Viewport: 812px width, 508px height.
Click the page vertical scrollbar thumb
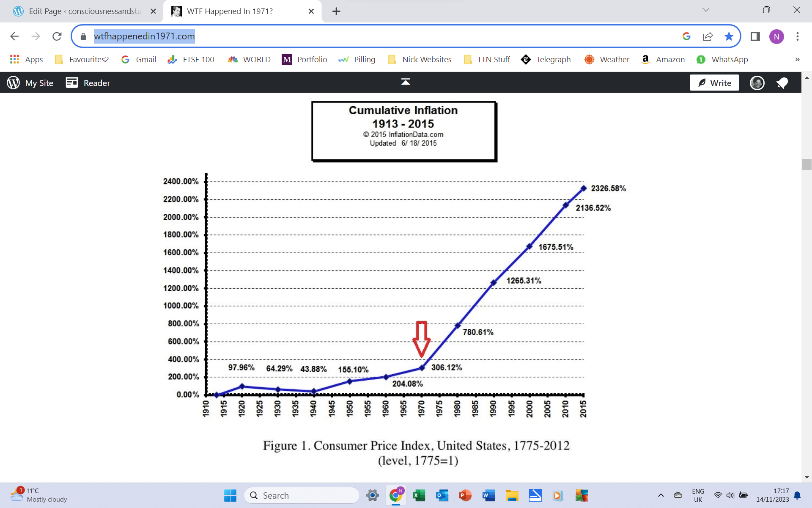click(x=807, y=164)
